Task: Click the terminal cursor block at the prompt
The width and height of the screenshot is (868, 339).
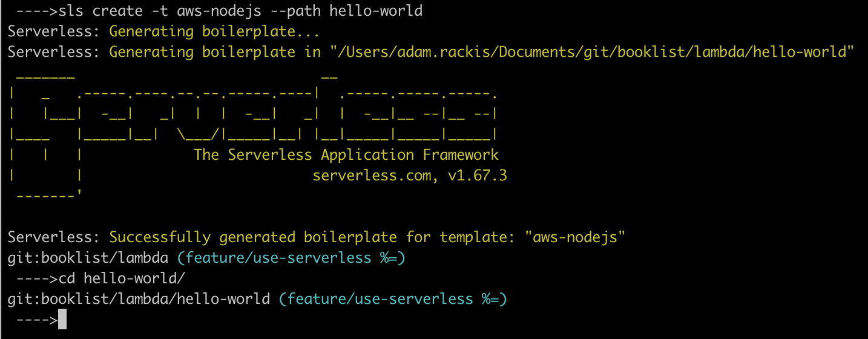Action: tap(62, 320)
